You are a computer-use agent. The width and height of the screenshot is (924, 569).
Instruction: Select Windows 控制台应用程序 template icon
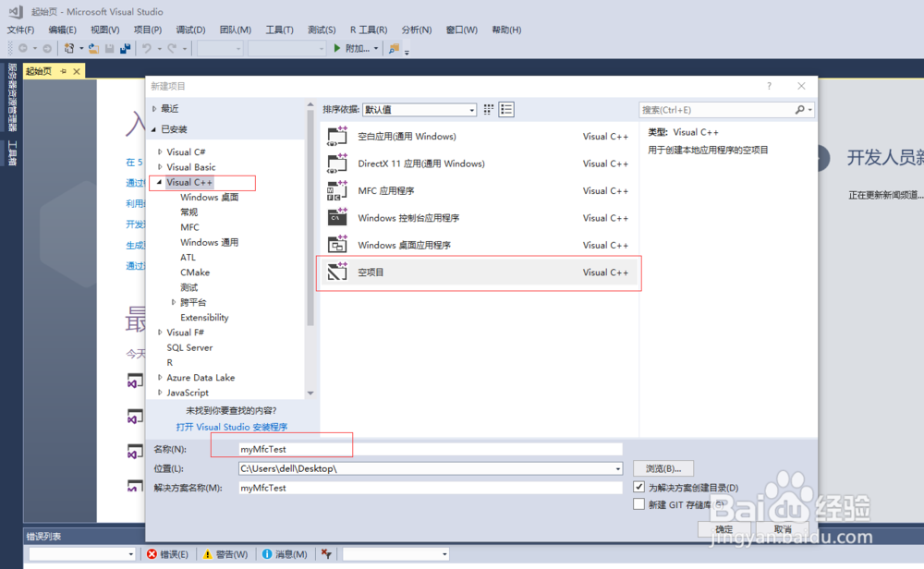click(x=337, y=217)
